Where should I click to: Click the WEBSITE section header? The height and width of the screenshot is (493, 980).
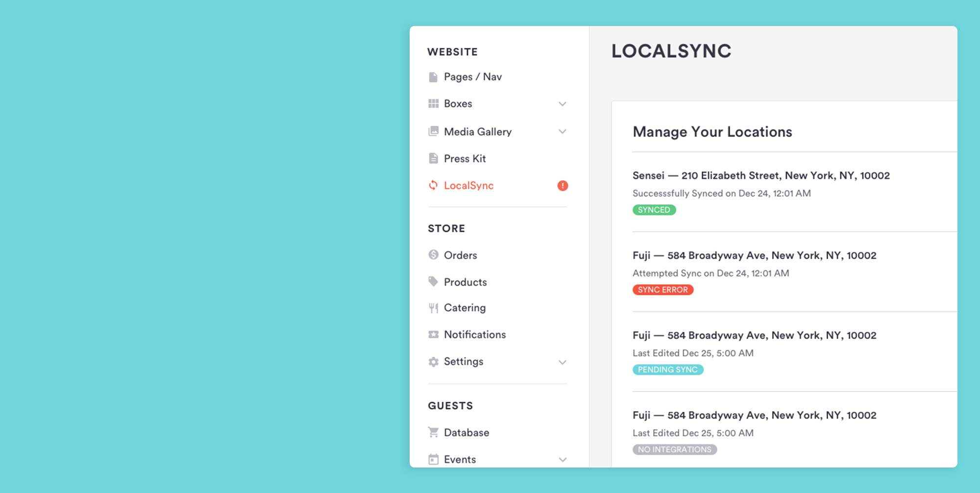(453, 52)
